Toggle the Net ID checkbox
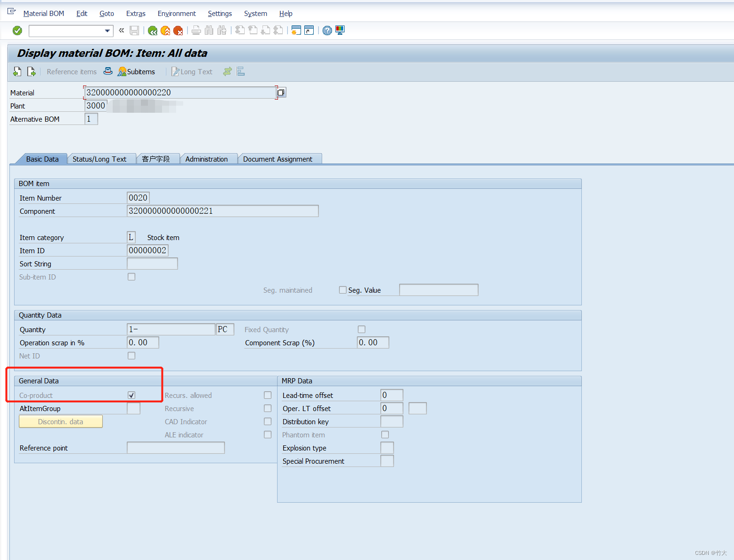Image resolution: width=734 pixels, height=560 pixels. pyautogui.click(x=131, y=356)
